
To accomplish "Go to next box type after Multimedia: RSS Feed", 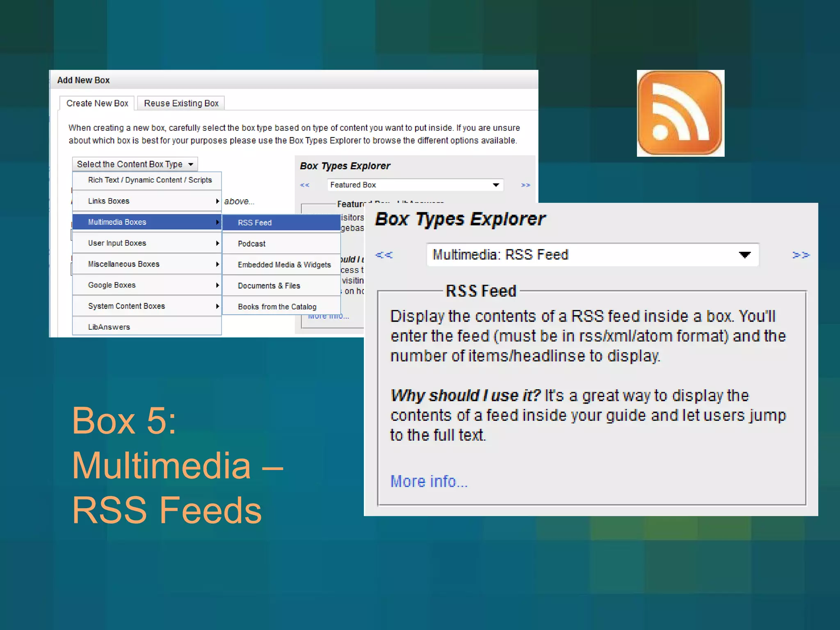I will 801,255.
